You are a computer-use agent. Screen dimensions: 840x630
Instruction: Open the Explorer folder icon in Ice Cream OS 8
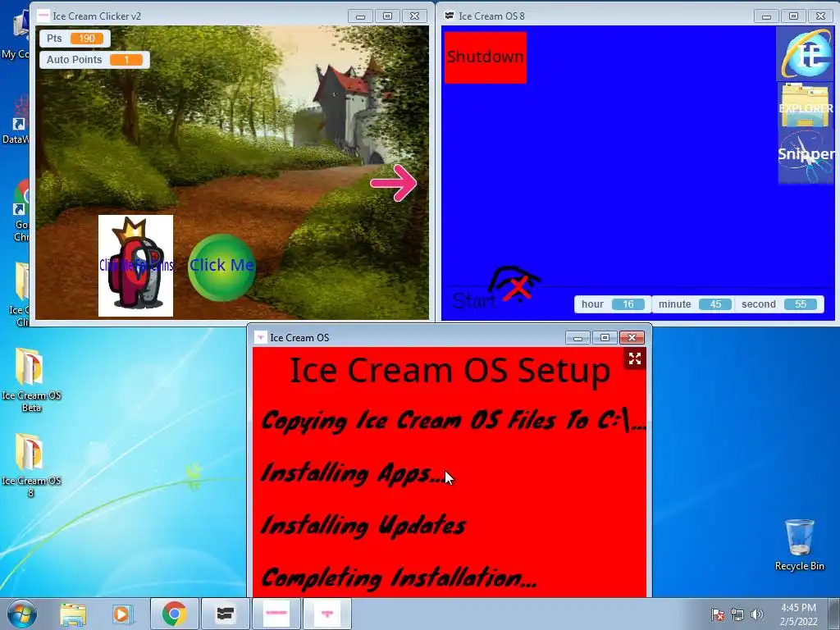tap(806, 106)
